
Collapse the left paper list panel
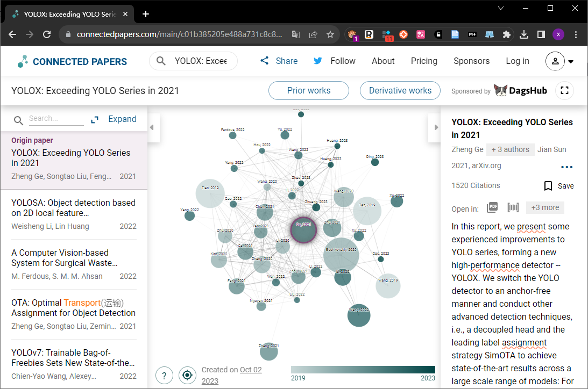tap(152, 127)
